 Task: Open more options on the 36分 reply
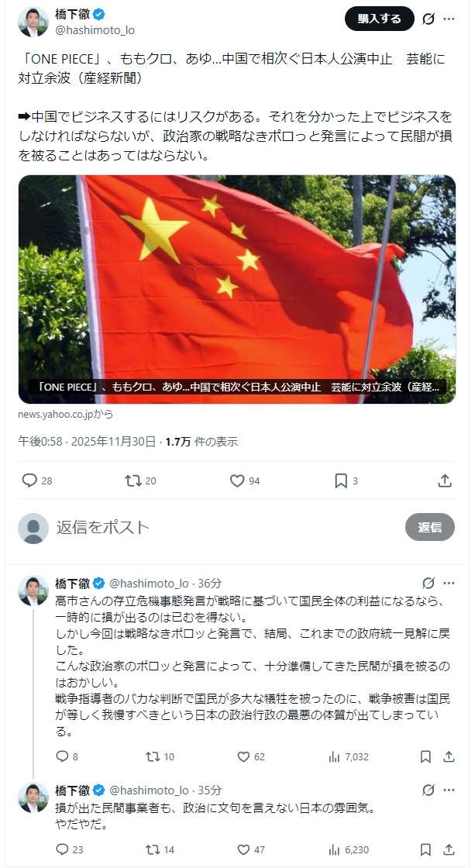449,583
